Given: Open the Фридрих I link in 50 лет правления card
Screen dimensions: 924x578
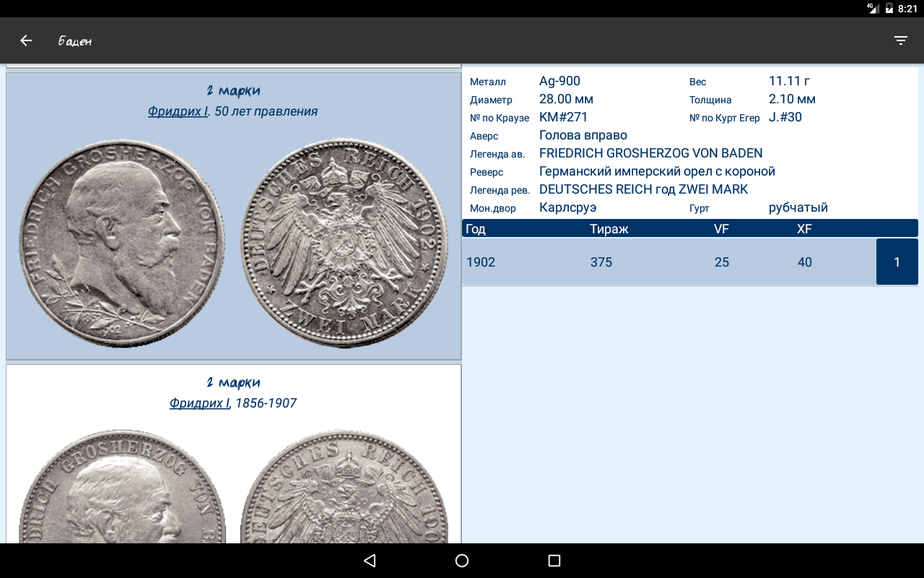Looking at the screenshot, I should [x=178, y=111].
